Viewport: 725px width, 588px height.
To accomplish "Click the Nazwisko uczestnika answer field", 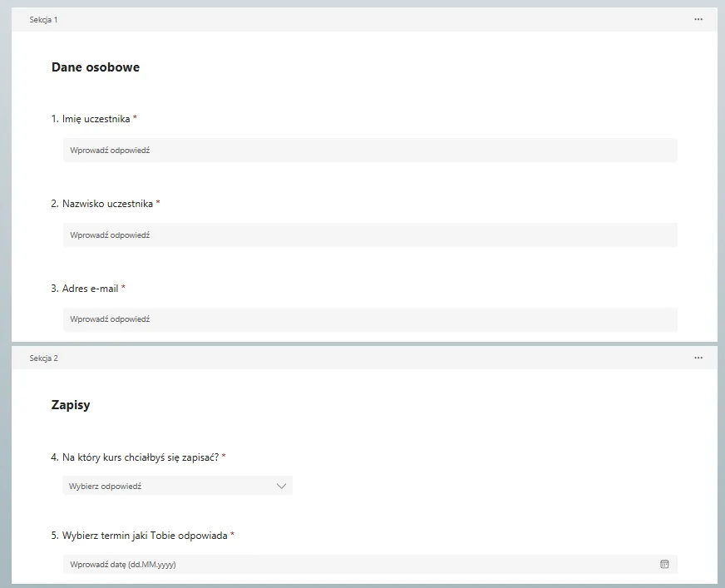I will (x=370, y=235).
